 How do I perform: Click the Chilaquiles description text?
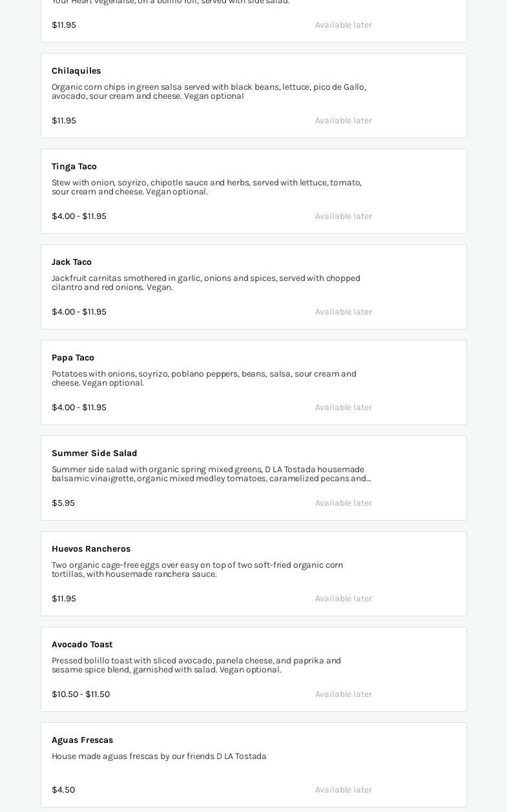(x=209, y=92)
